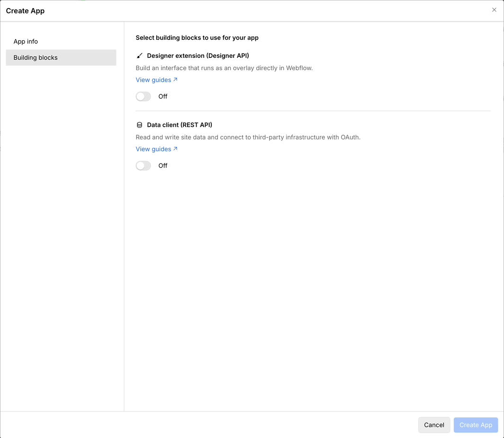Enable the Designer extension toggle
Screen dimensions: 504x438
(x=143, y=96)
